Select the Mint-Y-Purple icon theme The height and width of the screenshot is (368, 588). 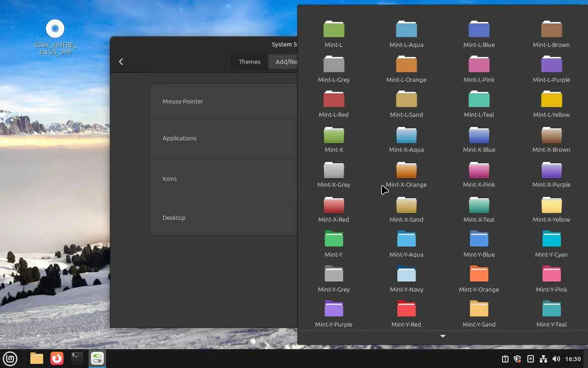pyautogui.click(x=334, y=314)
